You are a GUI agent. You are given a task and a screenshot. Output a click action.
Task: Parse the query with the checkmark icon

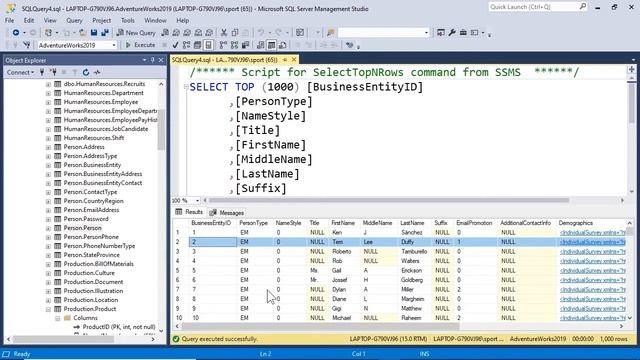pos(176,45)
